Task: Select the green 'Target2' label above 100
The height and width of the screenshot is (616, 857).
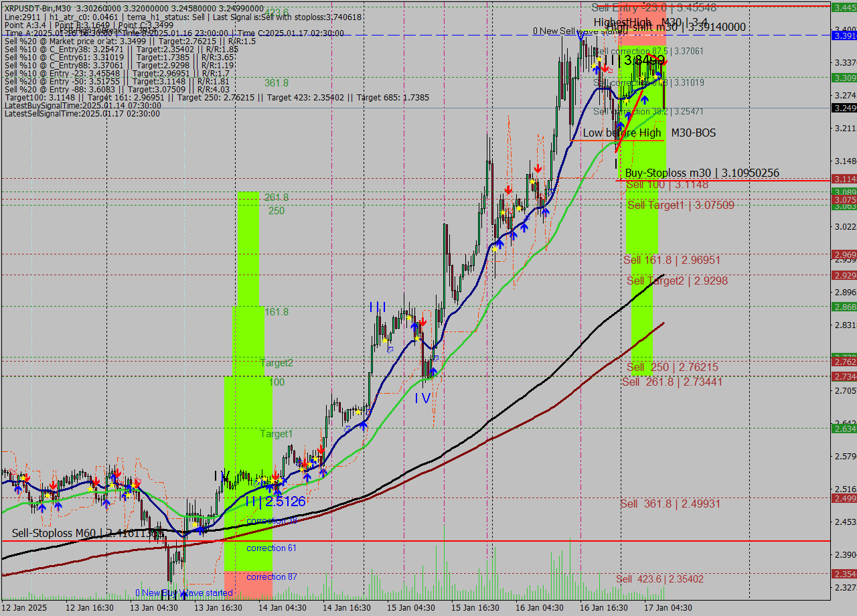Action: point(277,363)
